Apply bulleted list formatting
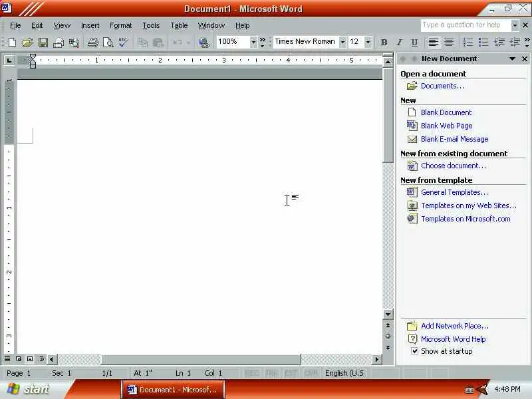 point(483,42)
